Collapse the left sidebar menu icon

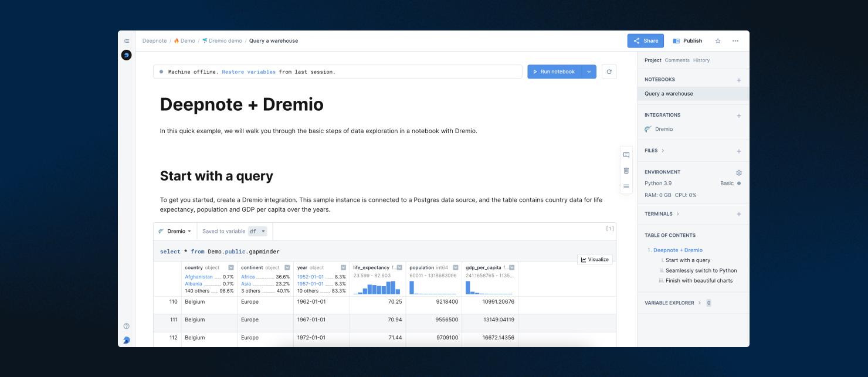click(x=126, y=41)
